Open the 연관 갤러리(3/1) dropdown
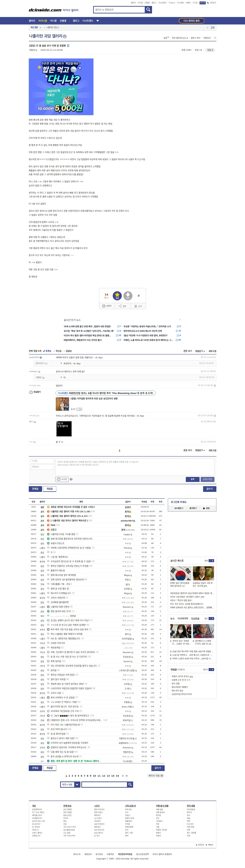This screenshot has height=868, width=245. (x=180, y=38)
